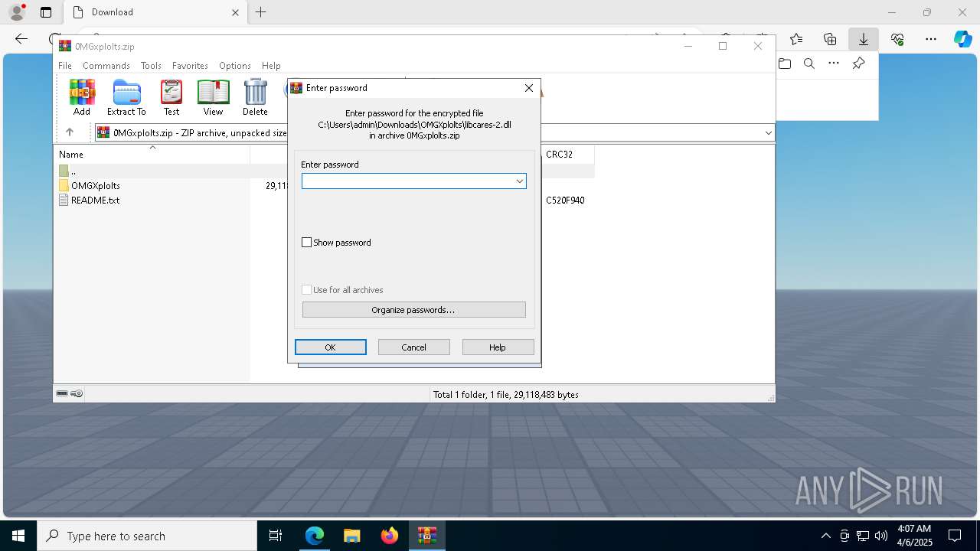Click the Add toolbar icon in WinRAR
Viewport: 980px width, 551px height.
[82, 97]
